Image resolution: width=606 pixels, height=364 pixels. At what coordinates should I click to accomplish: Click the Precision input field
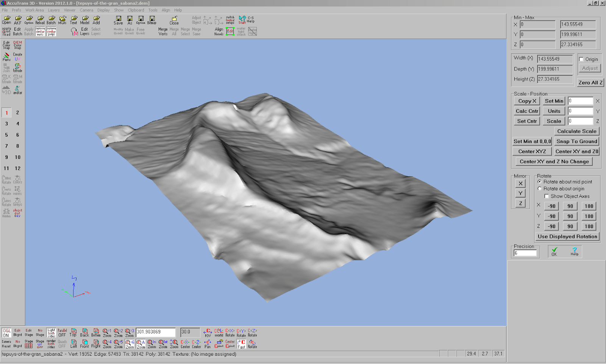point(525,253)
